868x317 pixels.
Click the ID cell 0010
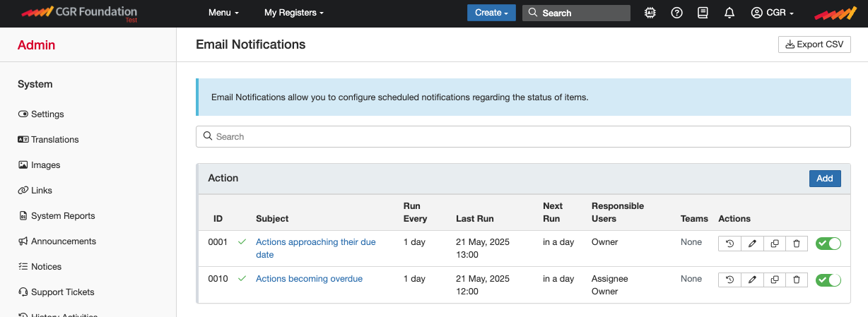pos(218,279)
